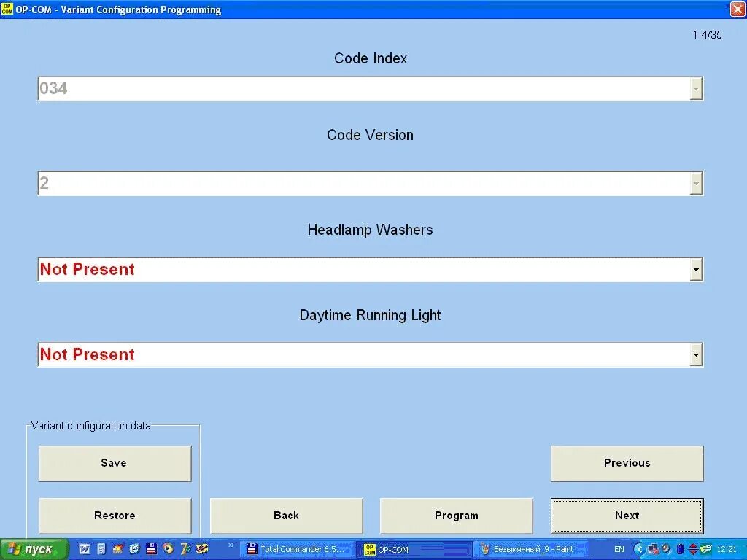Click the speaker volume tray icon
The width and height of the screenshot is (747, 560).
click(665, 549)
